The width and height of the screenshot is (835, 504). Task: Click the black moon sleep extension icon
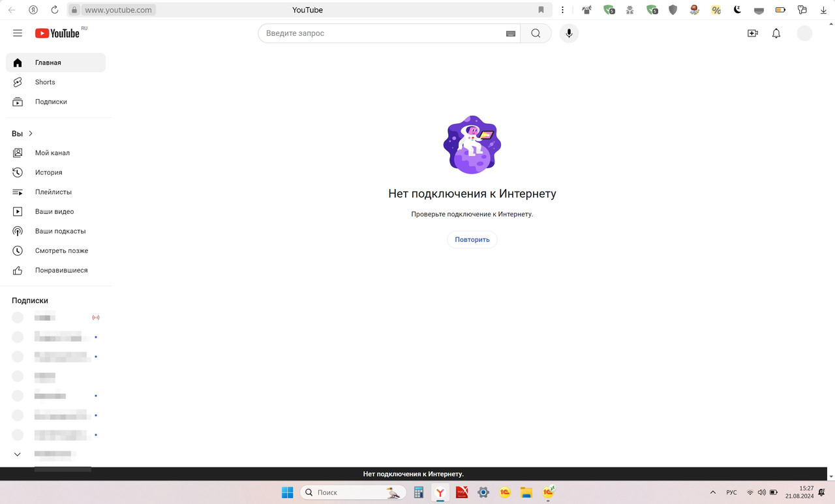[x=737, y=10]
